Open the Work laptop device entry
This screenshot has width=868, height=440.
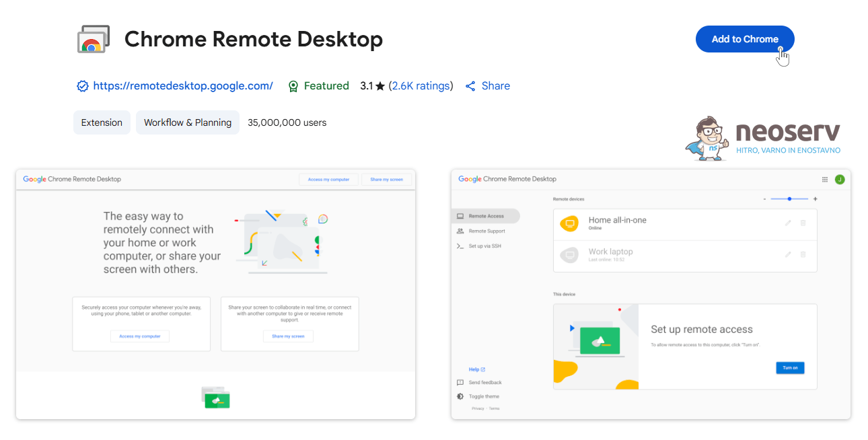pyautogui.click(x=685, y=256)
